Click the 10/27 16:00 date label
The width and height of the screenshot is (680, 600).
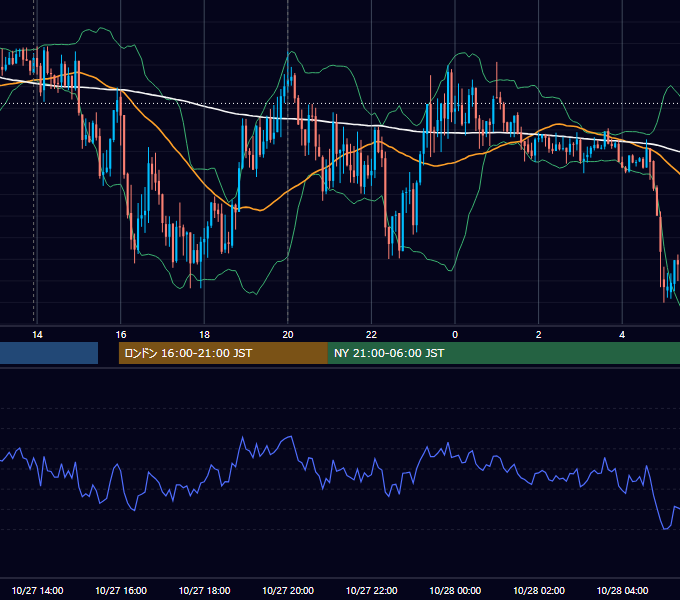point(121,590)
